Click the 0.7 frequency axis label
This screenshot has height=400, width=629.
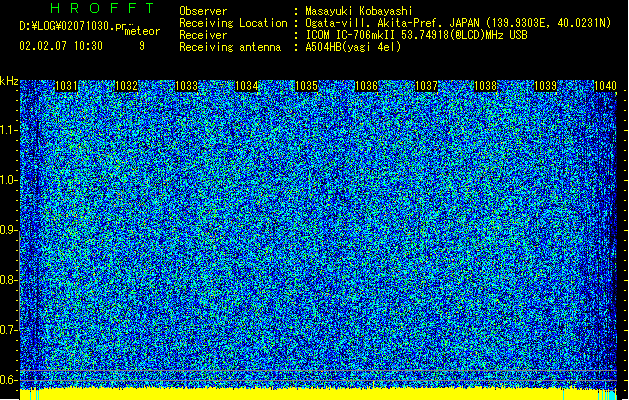coord(7,330)
